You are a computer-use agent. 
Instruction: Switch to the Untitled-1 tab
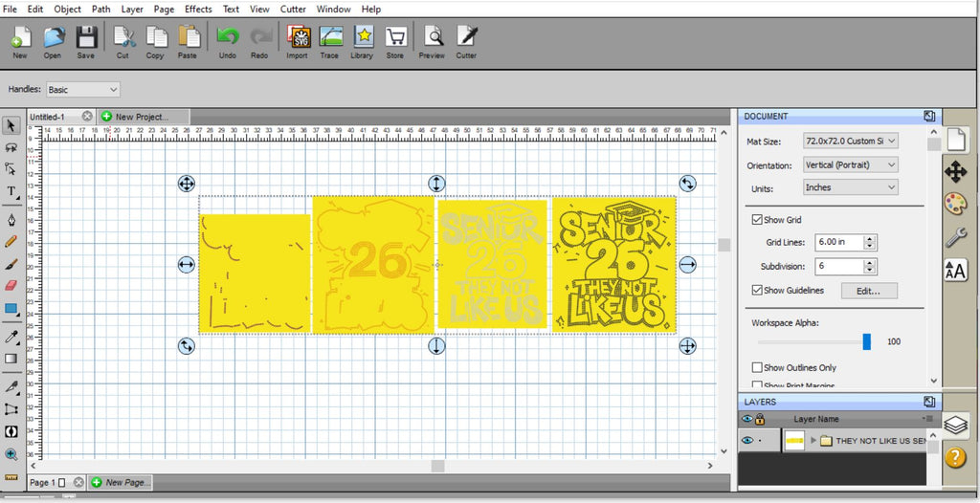[48, 117]
